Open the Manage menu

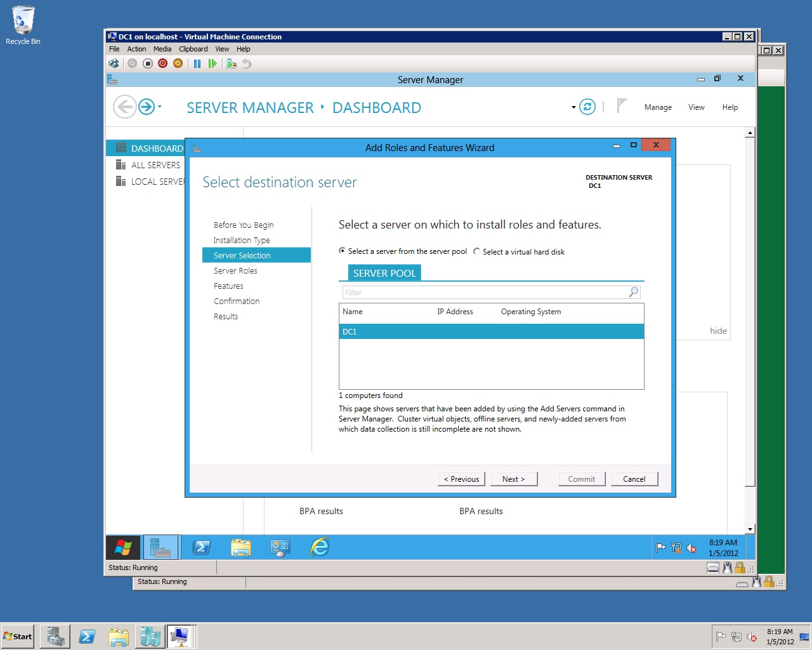tap(658, 107)
